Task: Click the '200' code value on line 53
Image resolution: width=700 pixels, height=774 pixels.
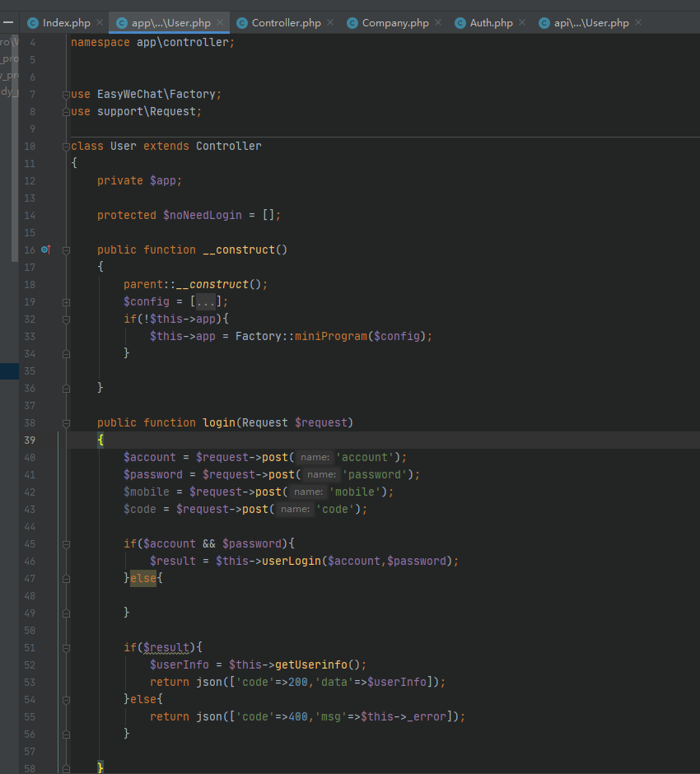Action: coord(298,682)
